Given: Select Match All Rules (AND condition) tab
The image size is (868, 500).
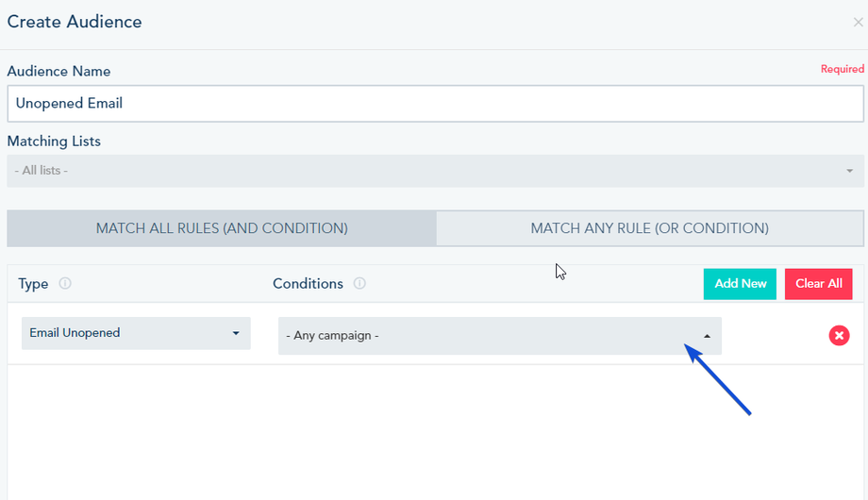Looking at the screenshot, I should click(x=222, y=228).
